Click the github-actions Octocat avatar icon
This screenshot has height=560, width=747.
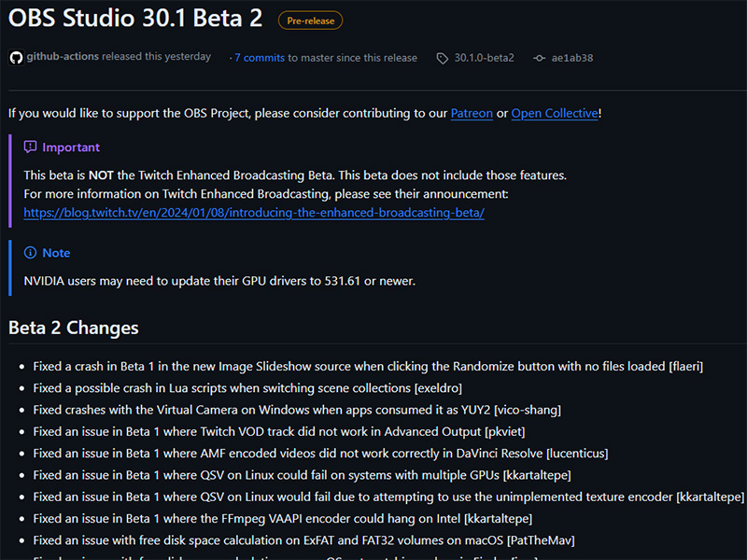(15, 57)
